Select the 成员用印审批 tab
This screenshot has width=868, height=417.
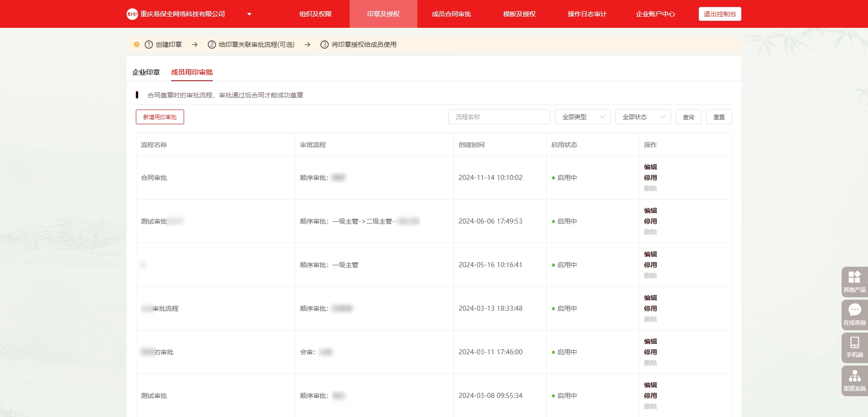(x=191, y=72)
